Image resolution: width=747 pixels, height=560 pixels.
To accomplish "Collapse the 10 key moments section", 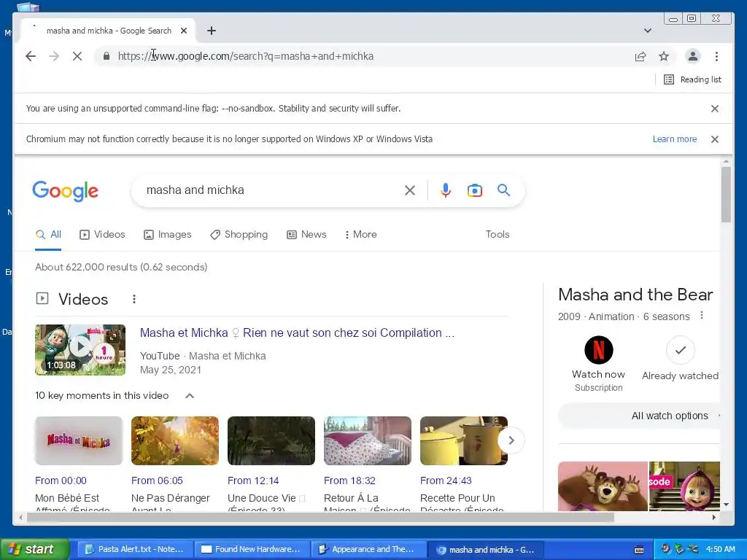I will pos(190,396).
